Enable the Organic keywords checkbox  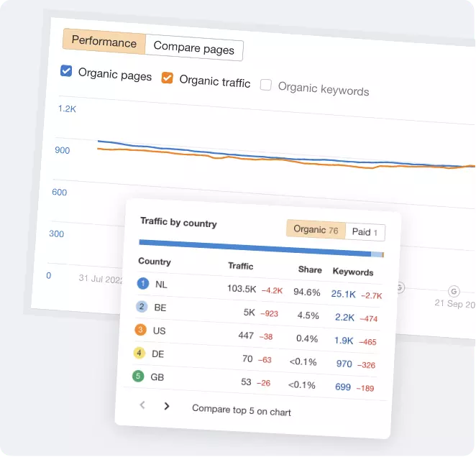[266, 85]
